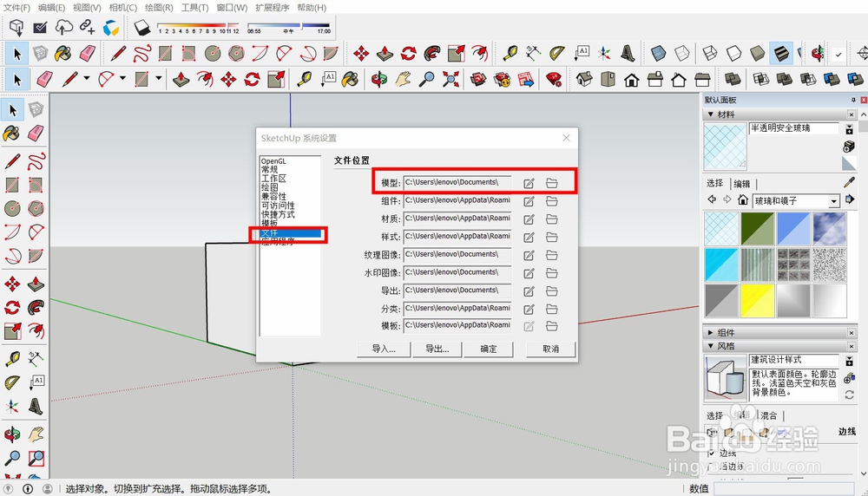Switch to Shaded face style
Image resolution: width=868 pixels, height=496 pixels.
point(757,53)
